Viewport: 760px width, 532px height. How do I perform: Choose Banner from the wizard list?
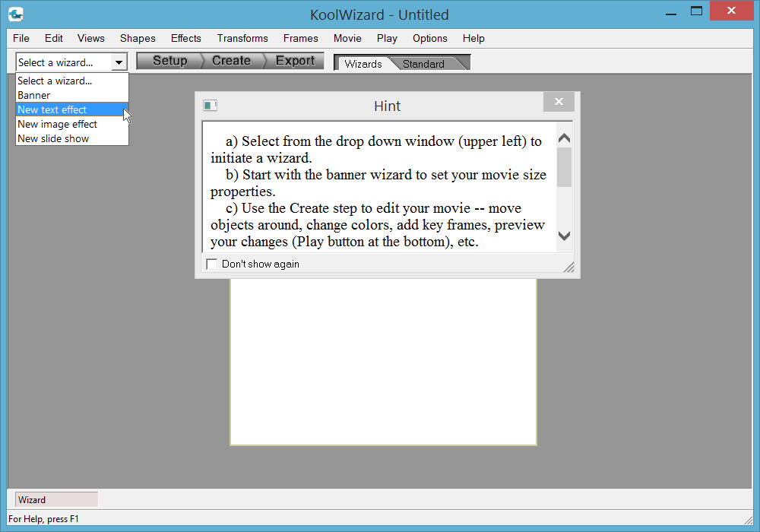71,95
